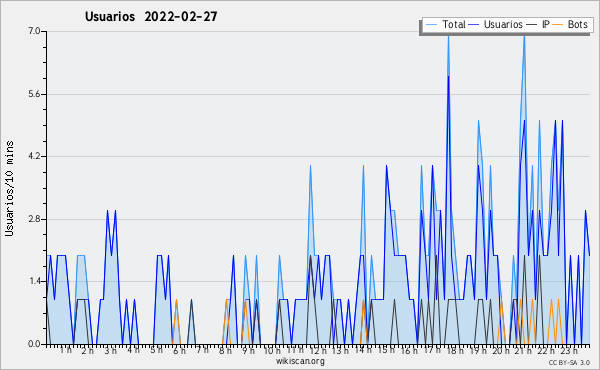Select the 'Total' legend entry
600x370 pixels.
click(x=453, y=24)
